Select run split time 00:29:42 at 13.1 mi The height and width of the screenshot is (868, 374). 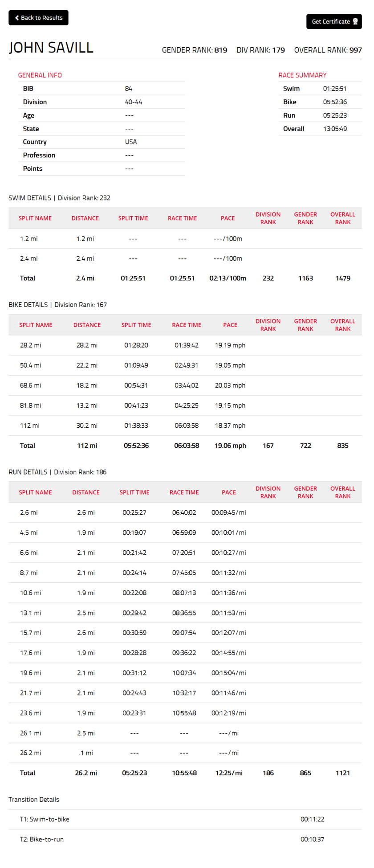(x=134, y=613)
